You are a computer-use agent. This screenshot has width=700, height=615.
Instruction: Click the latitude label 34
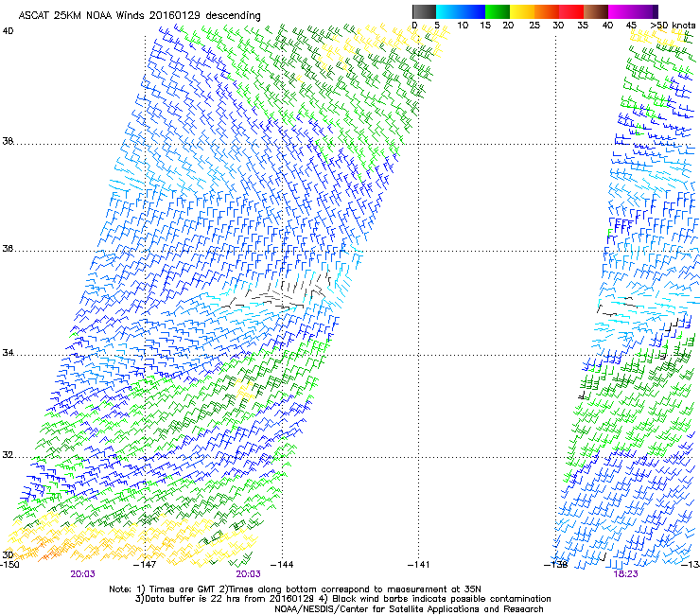click(8, 353)
